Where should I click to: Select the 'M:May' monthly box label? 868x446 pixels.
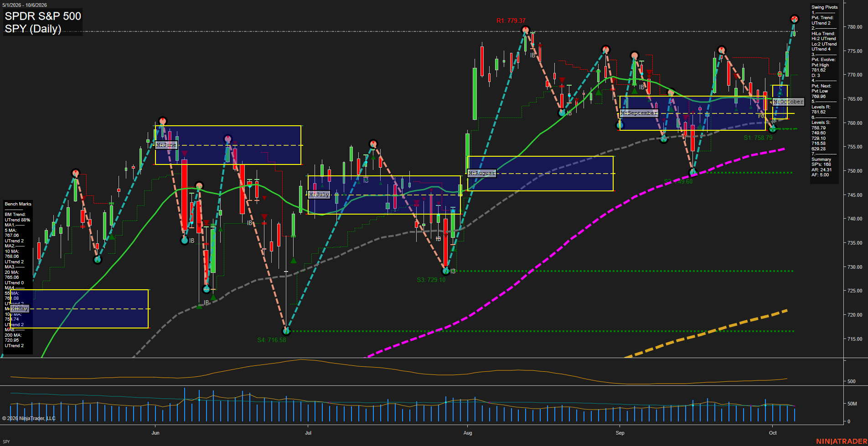(20, 308)
